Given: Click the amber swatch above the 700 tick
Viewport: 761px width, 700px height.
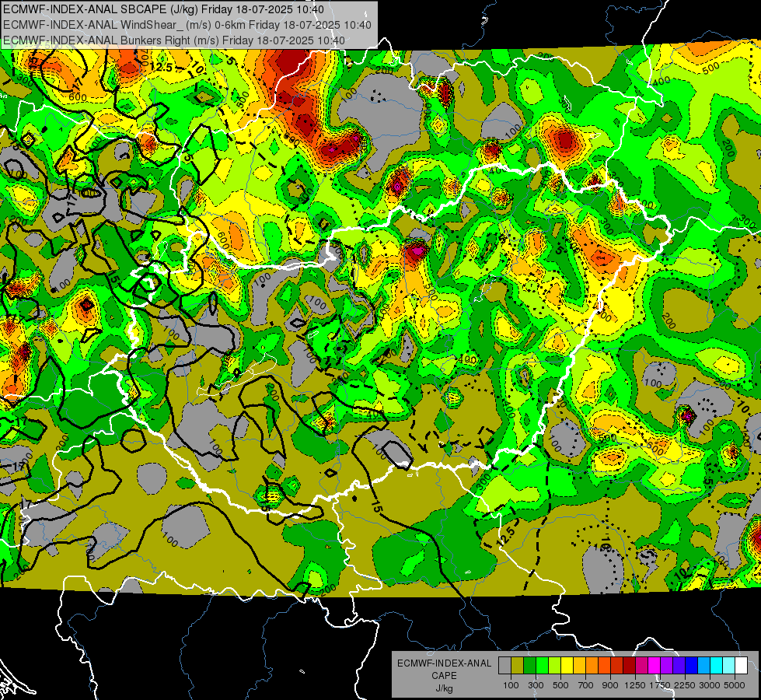Looking at the screenshot, I should coord(579,666).
